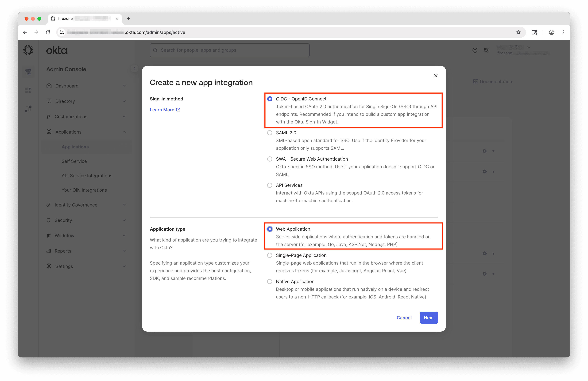Open the apps grid icon
The height and width of the screenshot is (381, 588).
coord(486,50)
